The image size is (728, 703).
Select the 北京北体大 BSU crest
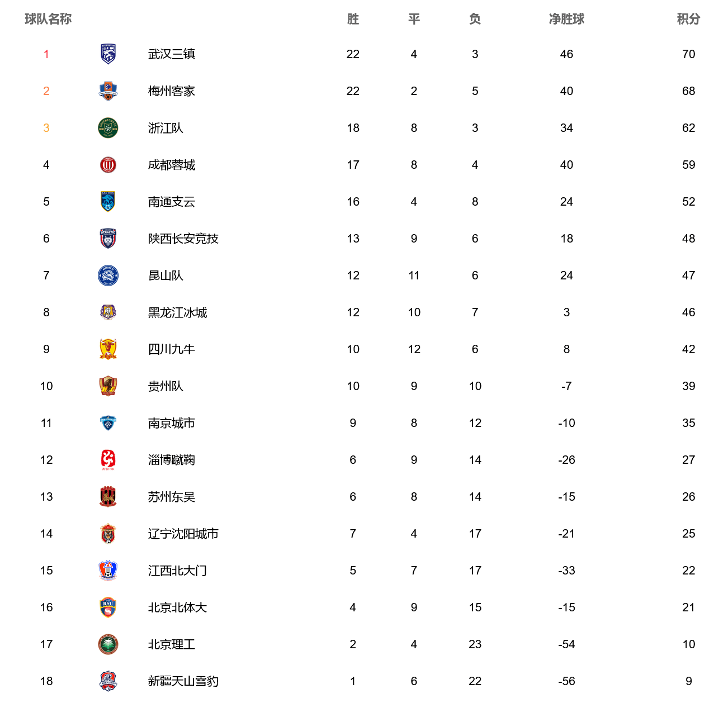108,607
